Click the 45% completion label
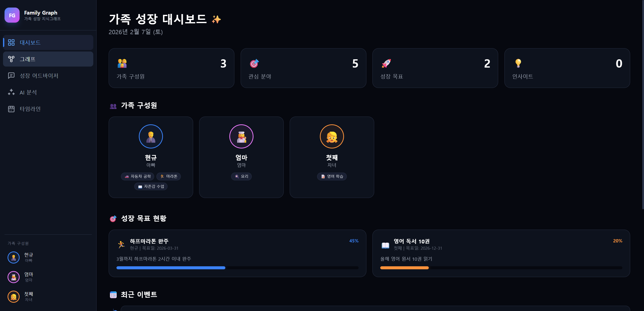The image size is (644, 311). point(354,241)
